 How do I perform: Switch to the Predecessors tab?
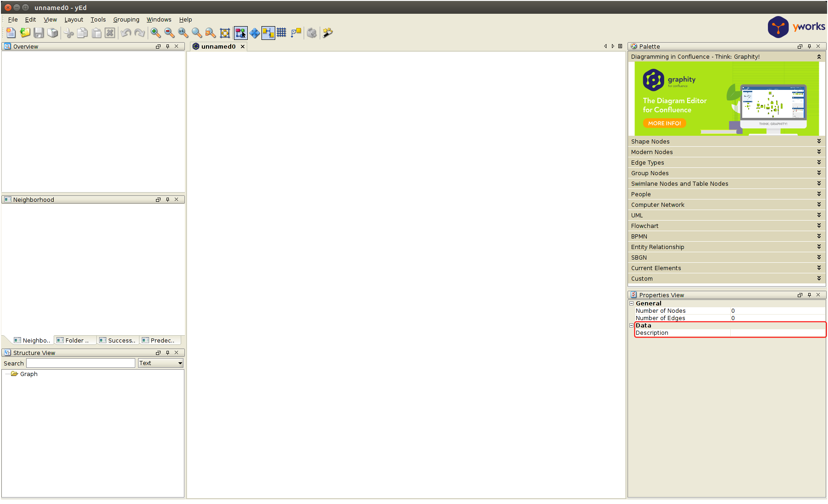tap(160, 340)
